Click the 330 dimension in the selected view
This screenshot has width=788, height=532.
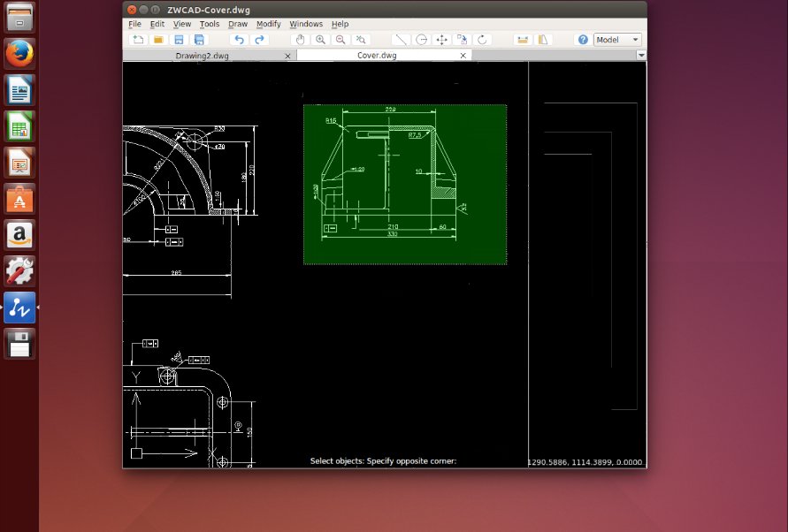pyautogui.click(x=392, y=234)
